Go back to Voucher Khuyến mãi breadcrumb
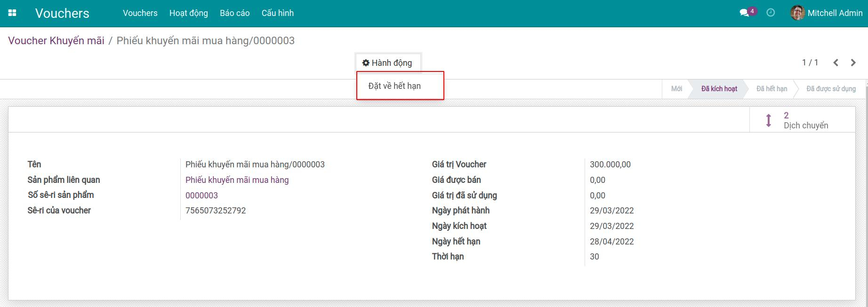This screenshot has width=868, height=307. click(56, 41)
